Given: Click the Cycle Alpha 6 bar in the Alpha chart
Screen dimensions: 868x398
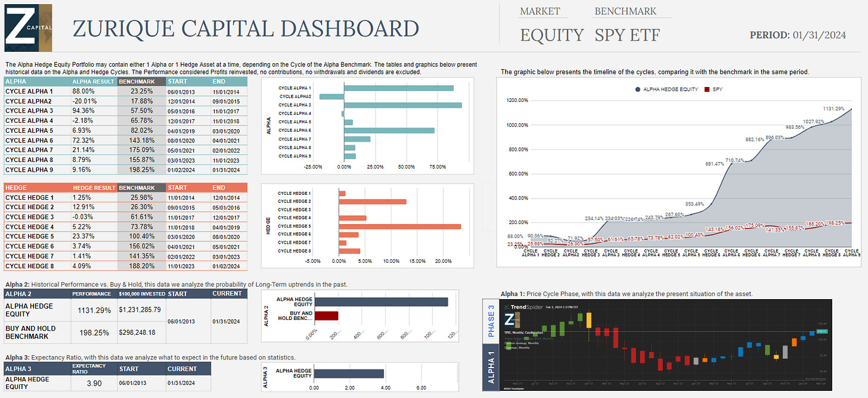Looking at the screenshot, I should tap(389, 130).
